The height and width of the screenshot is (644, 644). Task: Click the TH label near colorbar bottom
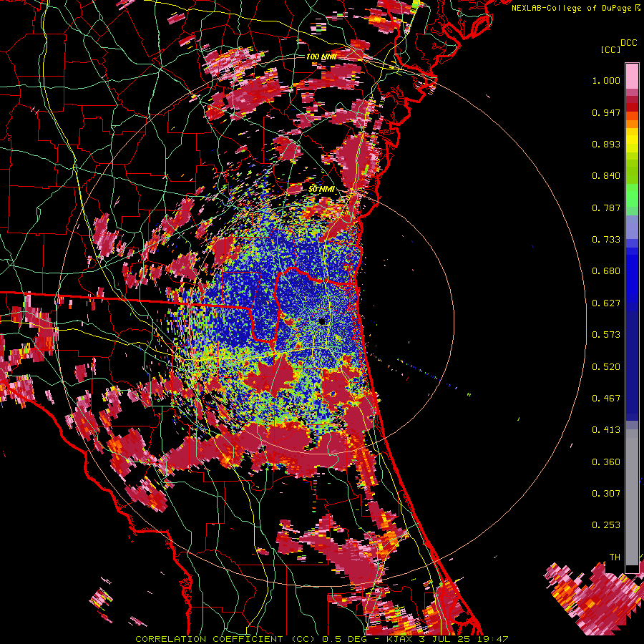pyautogui.click(x=615, y=557)
